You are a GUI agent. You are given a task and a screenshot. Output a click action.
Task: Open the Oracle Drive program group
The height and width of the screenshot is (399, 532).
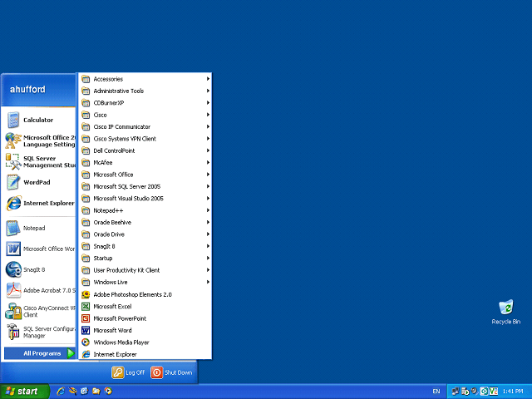click(145, 234)
